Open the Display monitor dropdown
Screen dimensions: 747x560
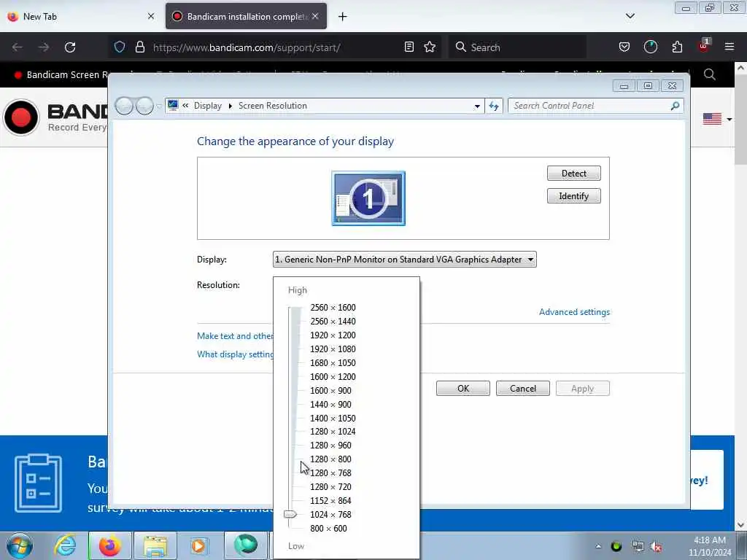[404, 260]
